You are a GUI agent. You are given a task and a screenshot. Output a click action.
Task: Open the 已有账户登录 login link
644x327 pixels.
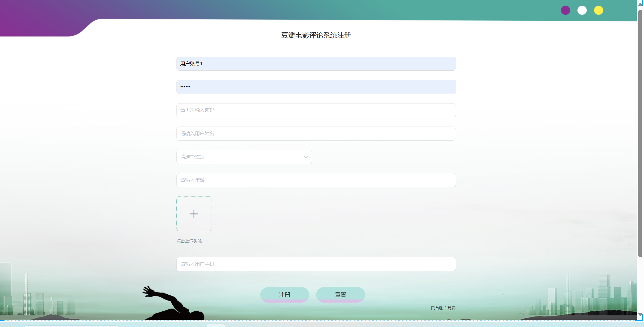point(443,308)
